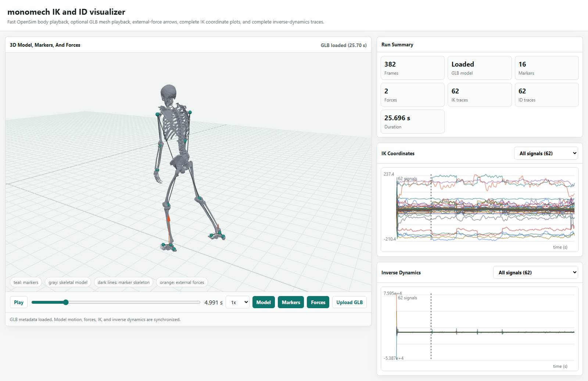Click the 'GLB metadata loaded' status message
Screen dimensions: 588x381
95,320
